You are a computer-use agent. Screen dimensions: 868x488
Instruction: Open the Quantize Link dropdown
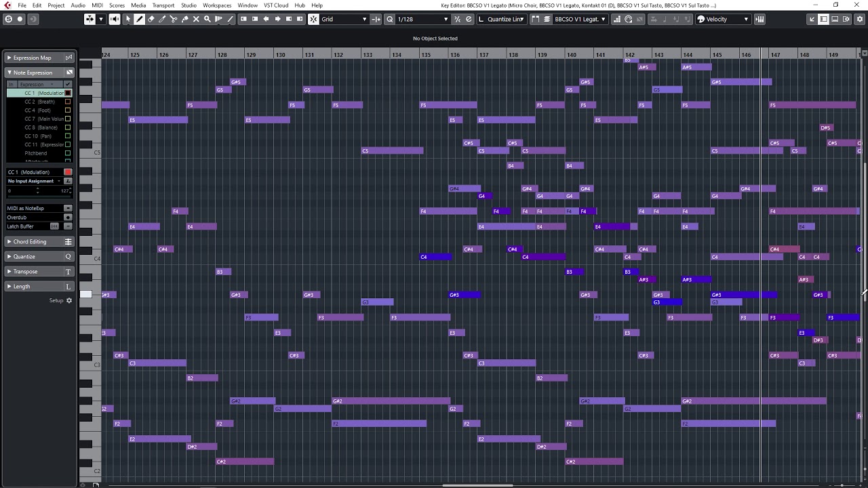[x=501, y=19]
